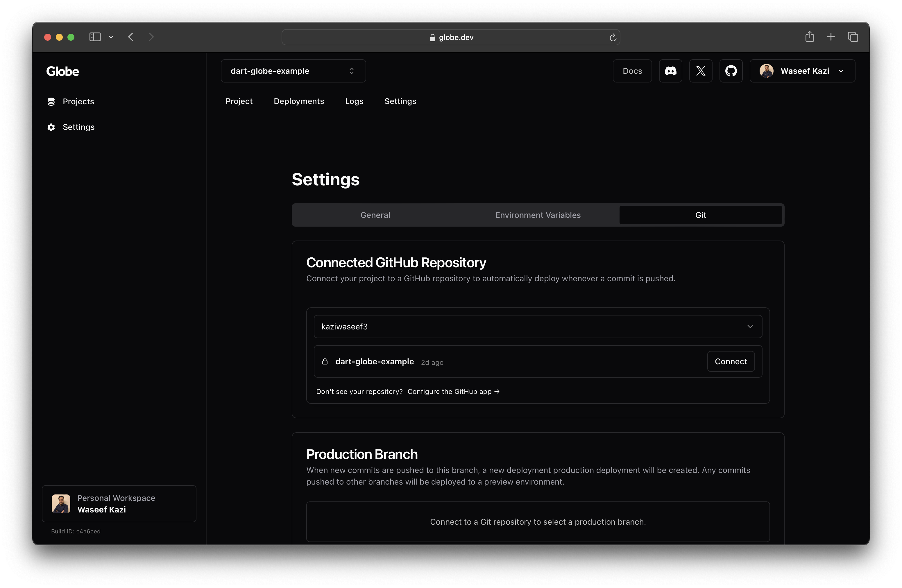Switch to the Environment Variables tab

pyautogui.click(x=537, y=215)
